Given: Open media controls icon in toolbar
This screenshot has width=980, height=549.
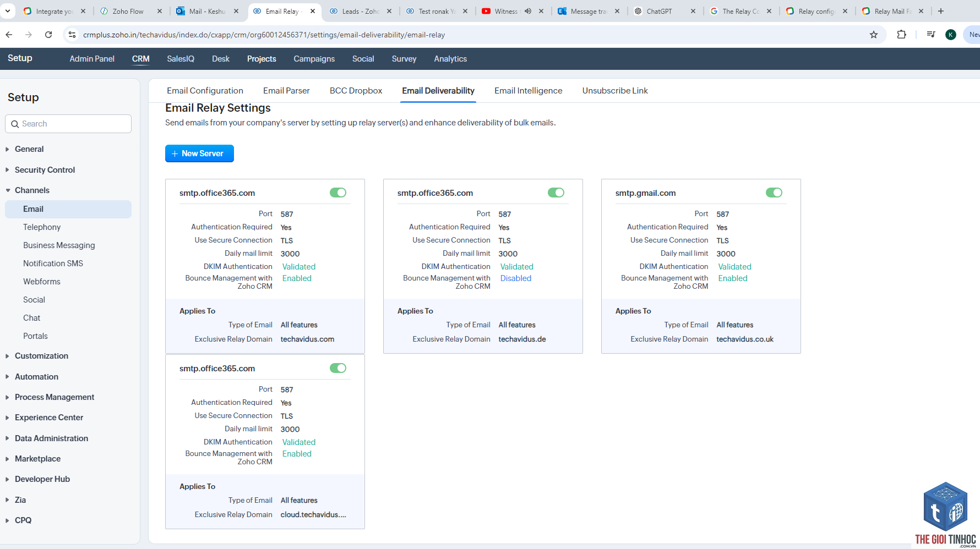Looking at the screenshot, I should pos(931,35).
